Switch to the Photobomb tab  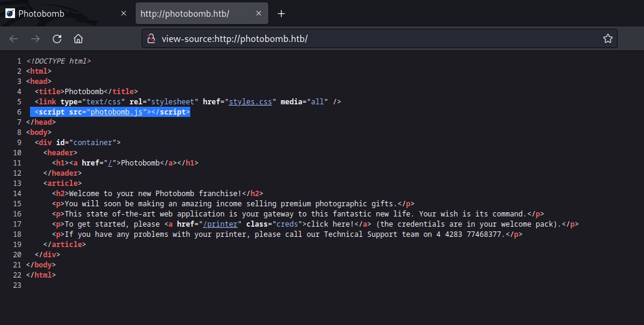tap(60, 13)
